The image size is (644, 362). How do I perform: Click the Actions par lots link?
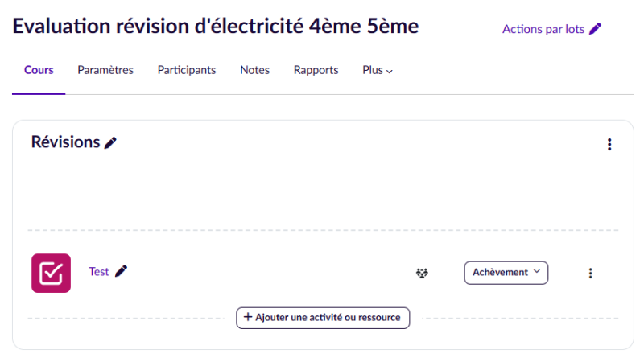pyautogui.click(x=543, y=29)
